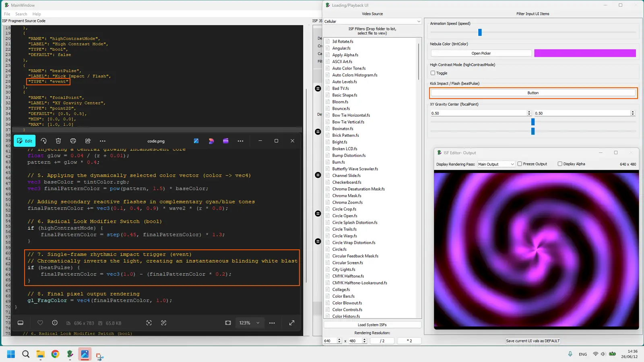Screen dimensions: 644x362
Task: Print the image using the printer icon
Action: pos(73,141)
